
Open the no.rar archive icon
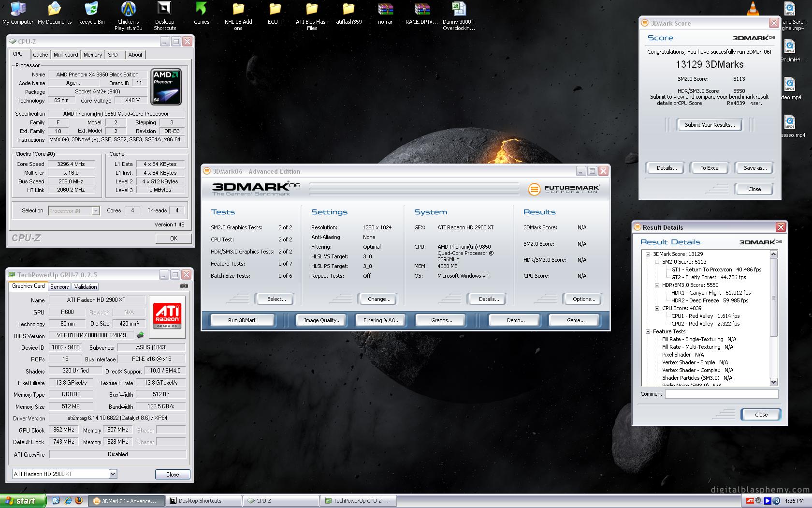click(x=385, y=13)
